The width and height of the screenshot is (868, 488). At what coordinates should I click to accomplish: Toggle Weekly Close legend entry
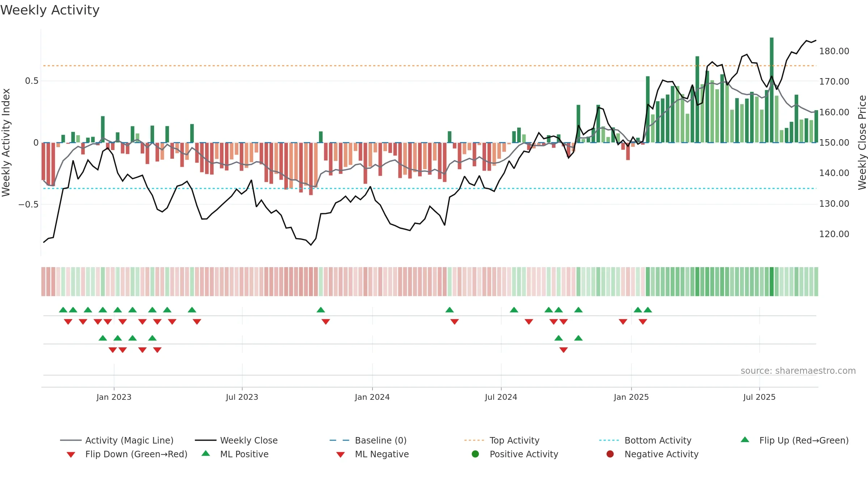[x=236, y=440]
